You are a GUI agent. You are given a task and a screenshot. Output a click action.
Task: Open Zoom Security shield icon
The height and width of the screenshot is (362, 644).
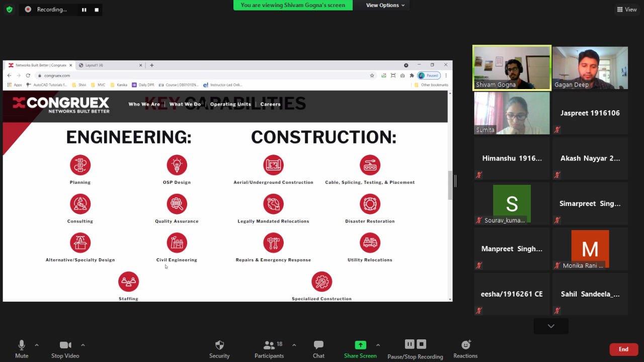pos(219,345)
